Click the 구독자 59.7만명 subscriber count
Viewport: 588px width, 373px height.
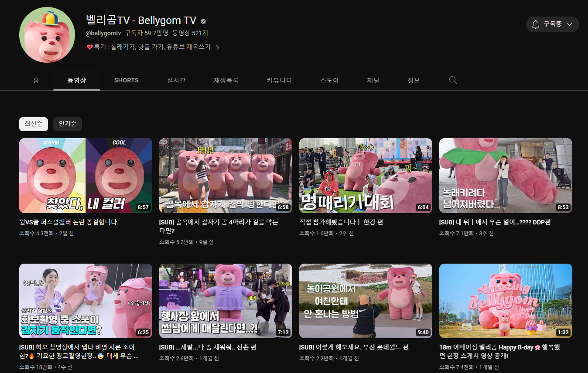[x=146, y=33]
